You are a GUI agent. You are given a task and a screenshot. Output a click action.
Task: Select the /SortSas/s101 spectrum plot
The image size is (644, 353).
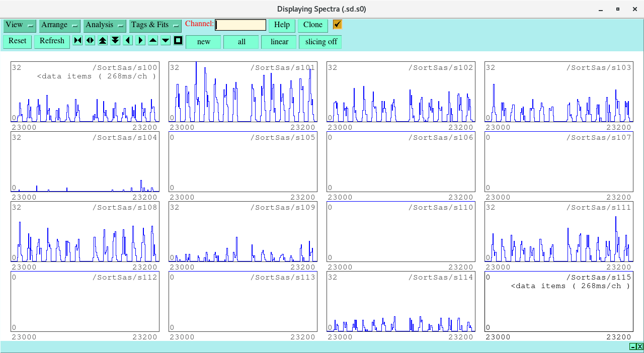[243, 92]
